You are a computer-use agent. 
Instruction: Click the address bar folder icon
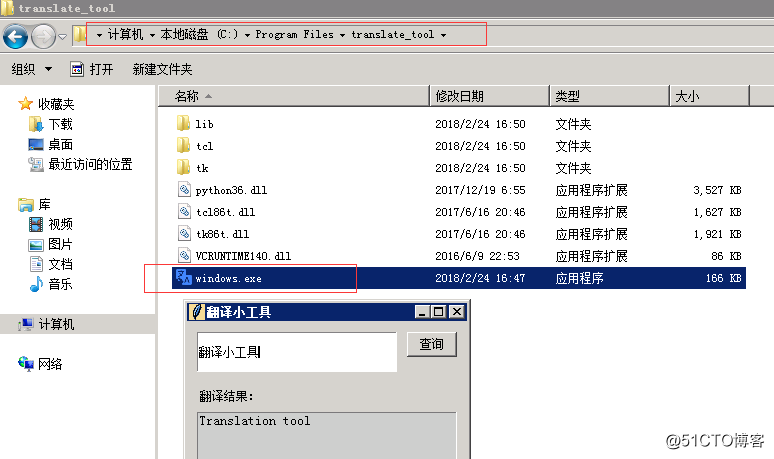79,35
